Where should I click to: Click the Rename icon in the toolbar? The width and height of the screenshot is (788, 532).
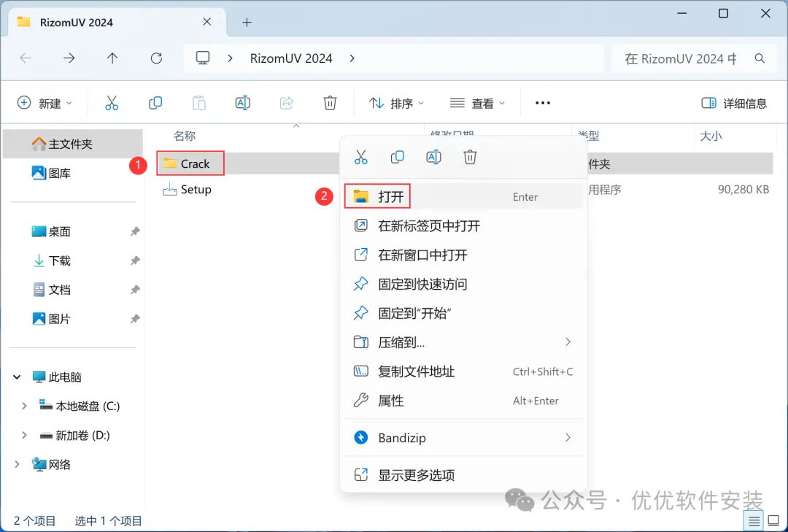[243, 103]
